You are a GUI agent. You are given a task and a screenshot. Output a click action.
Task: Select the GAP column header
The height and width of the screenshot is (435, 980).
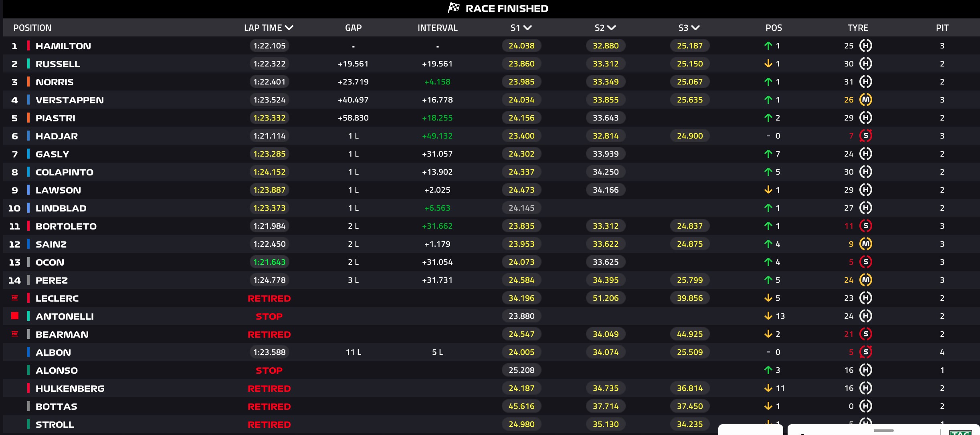(353, 28)
